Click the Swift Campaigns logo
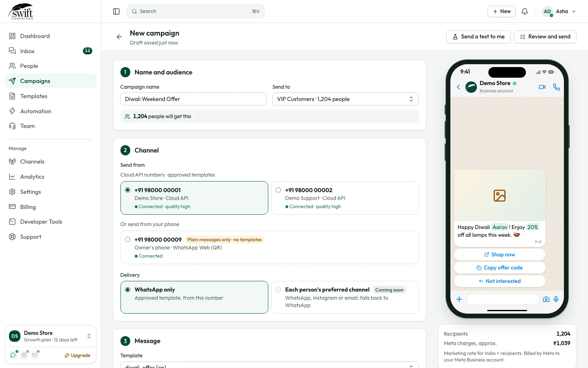Screen dimensions: 588x368 (x=21, y=11)
